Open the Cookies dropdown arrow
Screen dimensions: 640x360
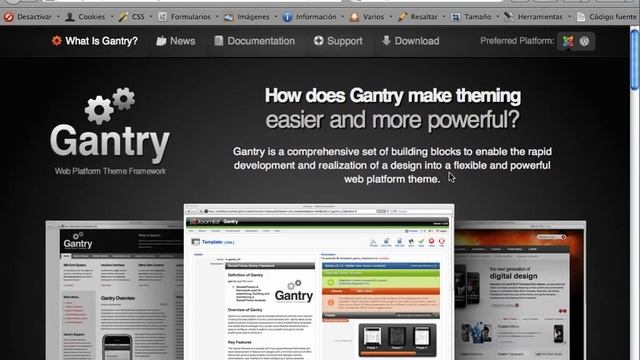[x=112, y=17]
